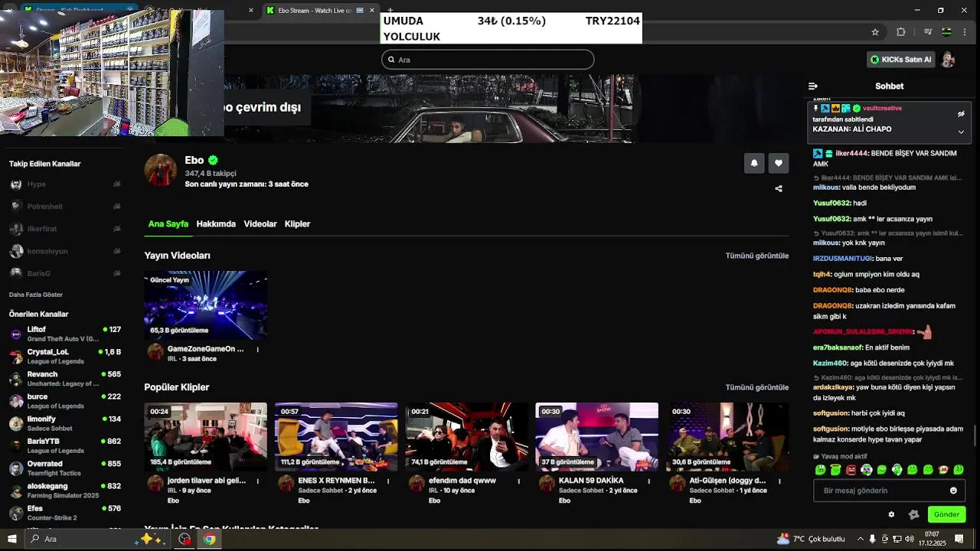980x551 pixels.
Task: Open Chrome extensions puzzle icon
Action: click(x=900, y=32)
